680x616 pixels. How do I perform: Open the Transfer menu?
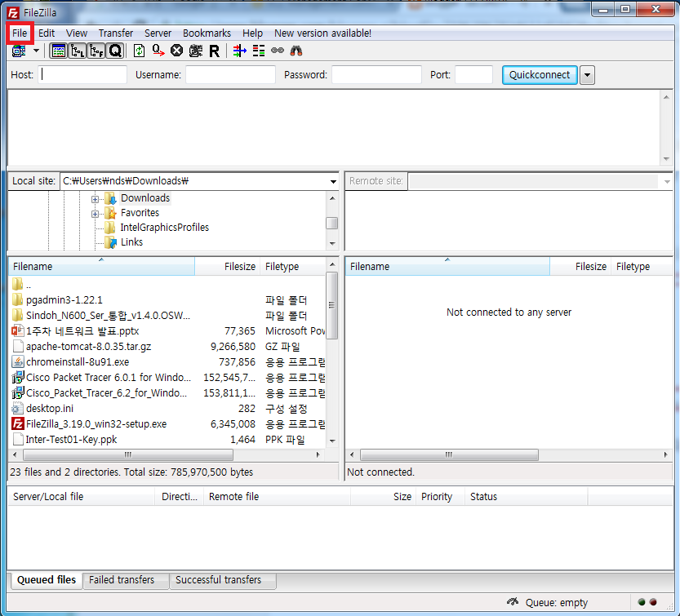pos(116,33)
